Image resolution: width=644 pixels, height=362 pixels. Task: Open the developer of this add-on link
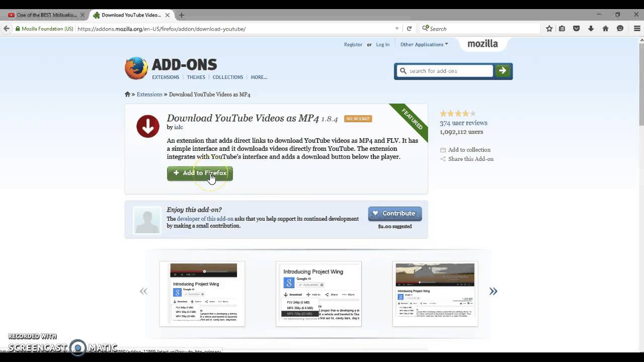tap(205, 219)
